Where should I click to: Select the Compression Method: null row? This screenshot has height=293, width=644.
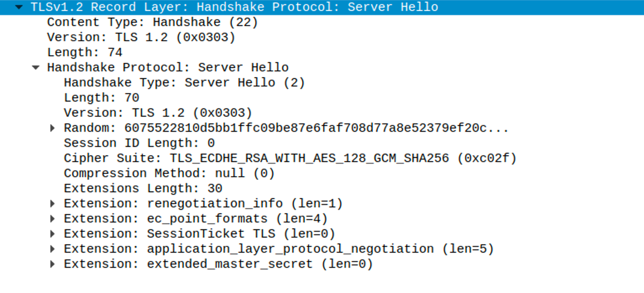pyautogui.click(x=169, y=173)
